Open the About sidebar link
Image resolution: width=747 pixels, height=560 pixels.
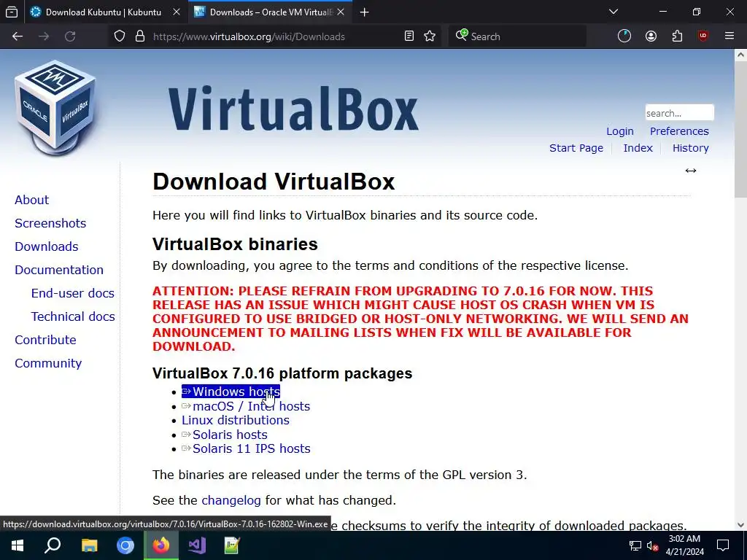click(31, 200)
